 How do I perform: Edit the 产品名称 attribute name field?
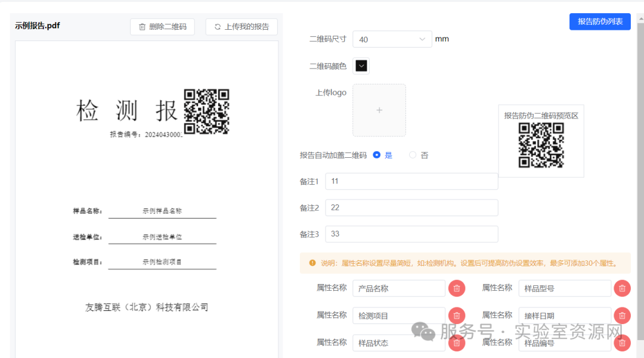coord(399,288)
